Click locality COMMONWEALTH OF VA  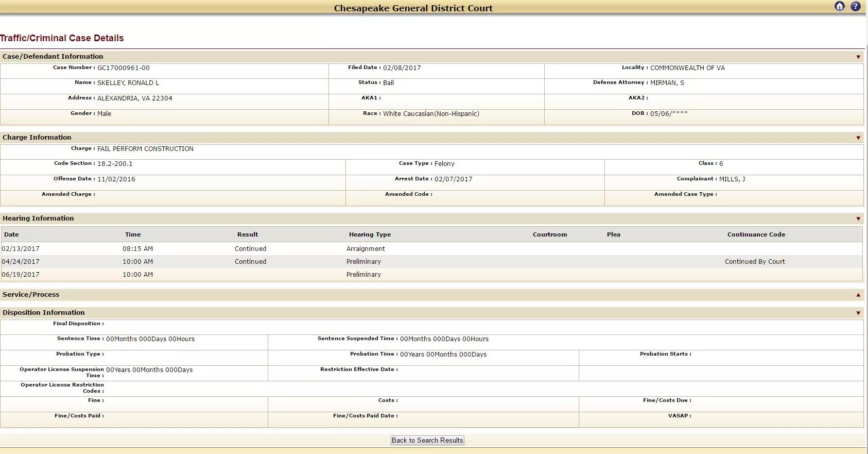687,68
